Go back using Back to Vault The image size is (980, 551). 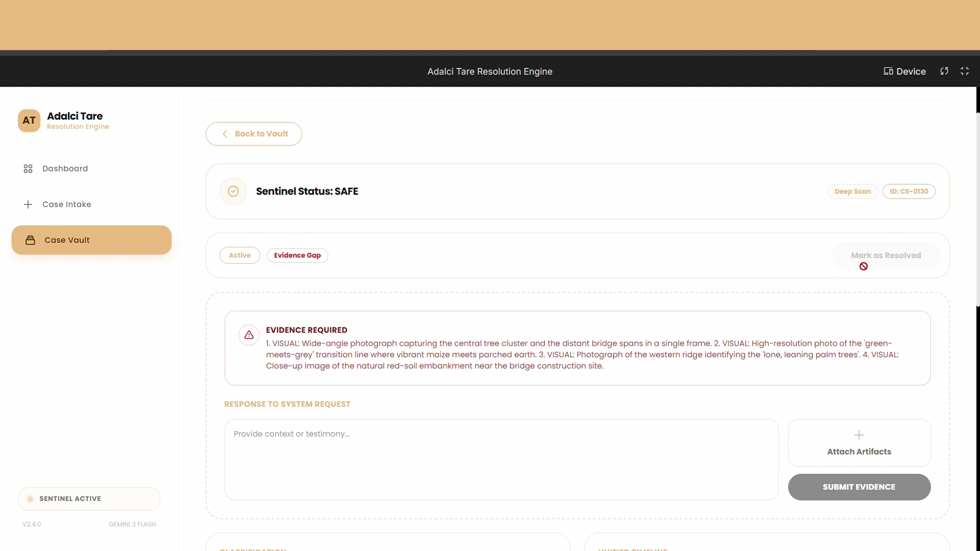pos(254,134)
